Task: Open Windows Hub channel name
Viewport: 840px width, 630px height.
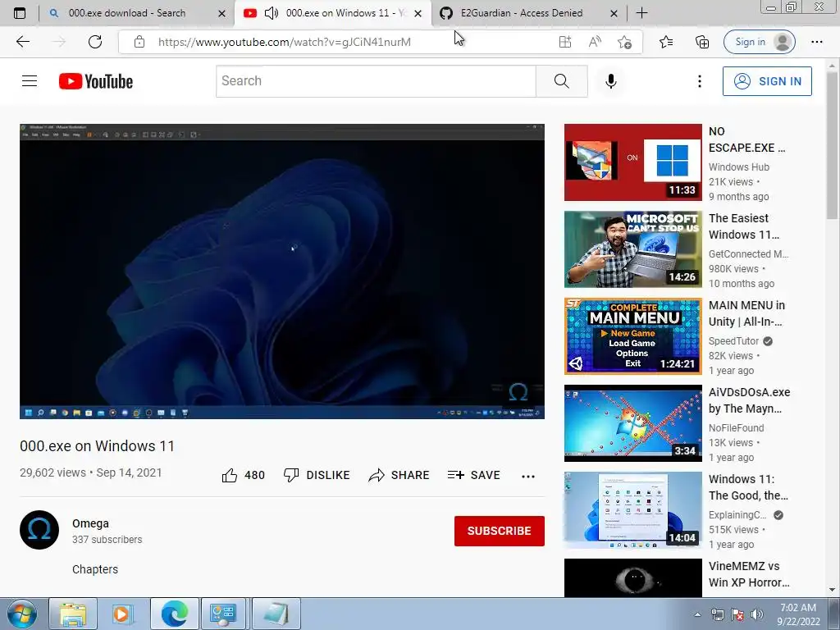Action: pyautogui.click(x=739, y=167)
